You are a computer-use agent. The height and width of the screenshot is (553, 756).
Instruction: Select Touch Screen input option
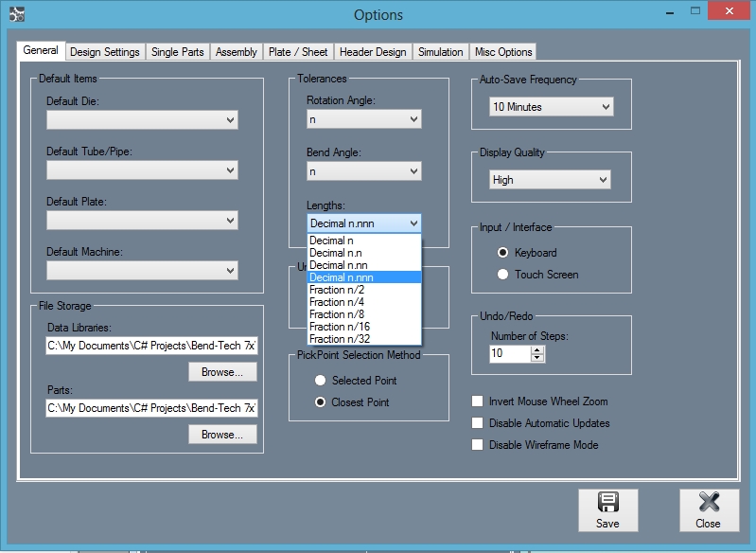tap(503, 275)
